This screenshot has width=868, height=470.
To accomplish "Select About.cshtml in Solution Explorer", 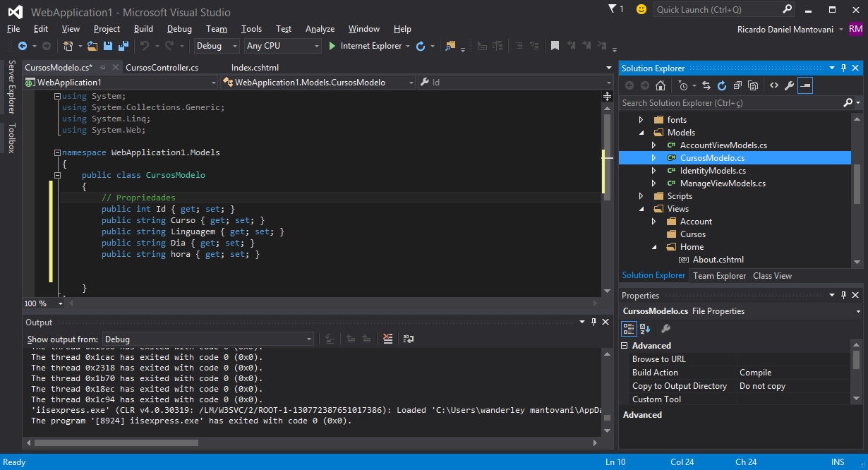I will click(718, 260).
